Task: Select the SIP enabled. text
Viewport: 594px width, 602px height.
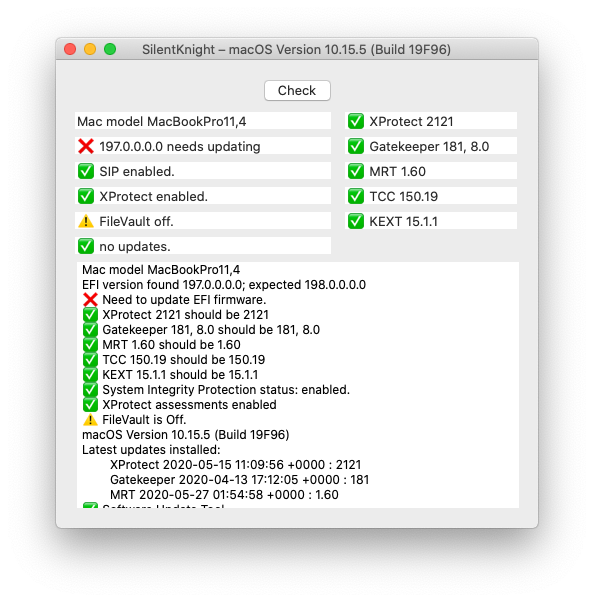Action: 137,172
